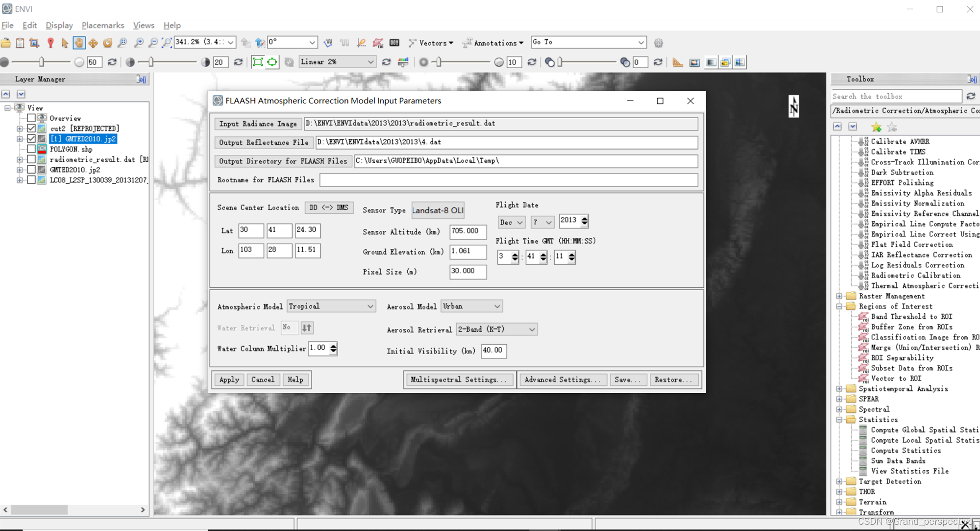Open the ROI tool icon
Image resolution: width=980 pixels, height=531 pixels.
pos(378,43)
